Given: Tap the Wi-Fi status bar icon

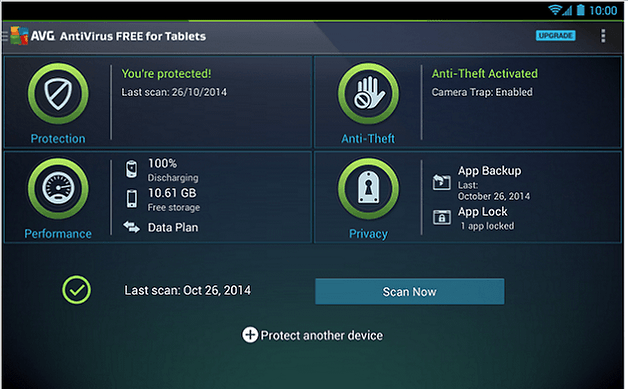Looking at the screenshot, I should (x=554, y=10).
